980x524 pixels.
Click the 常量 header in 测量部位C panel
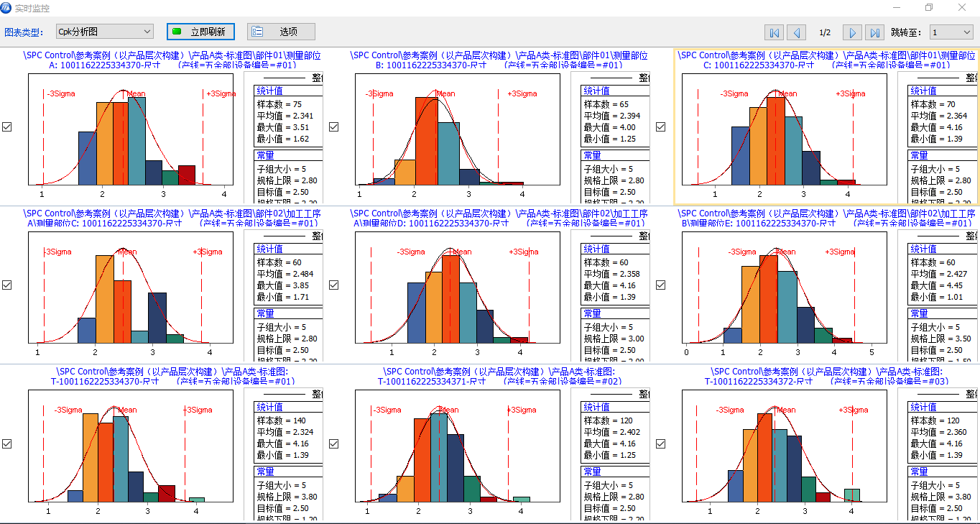point(265,313)
